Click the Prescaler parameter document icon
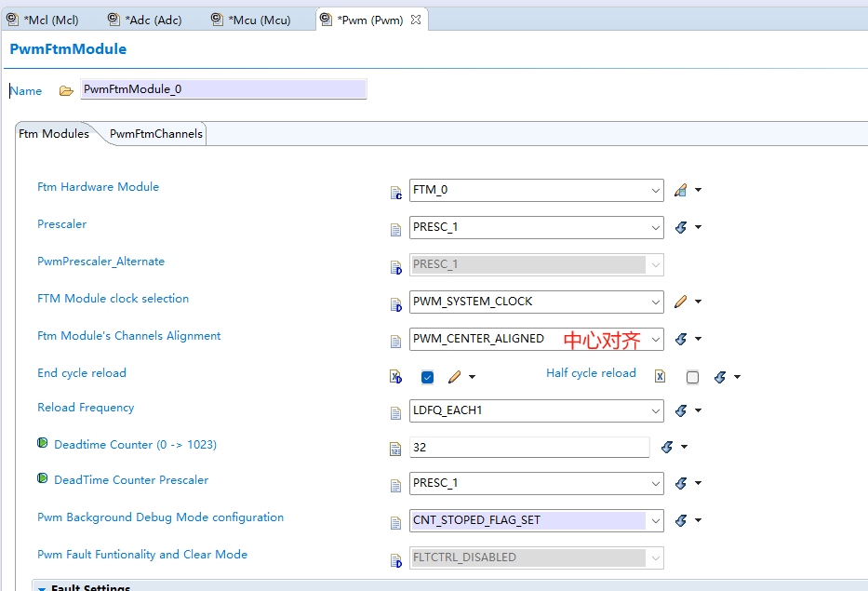 click(395, 229)
